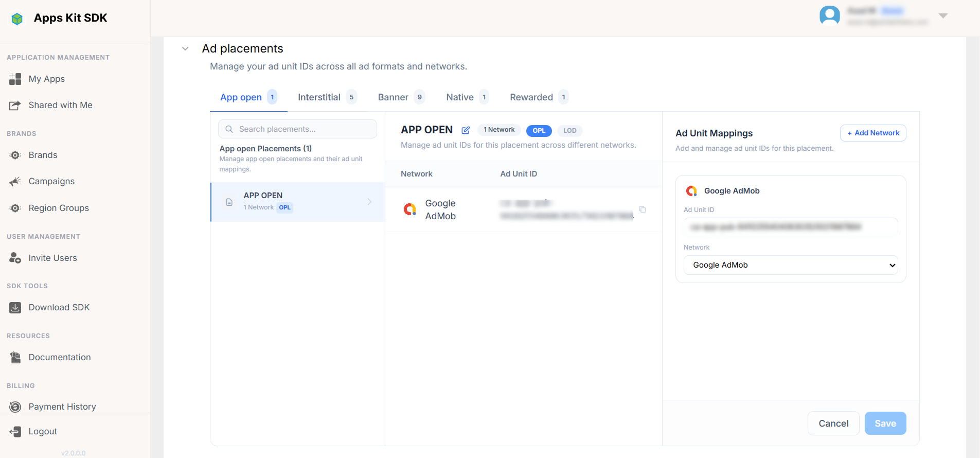
Task: Switch to the Native tab
Action: tap(467, 97)
